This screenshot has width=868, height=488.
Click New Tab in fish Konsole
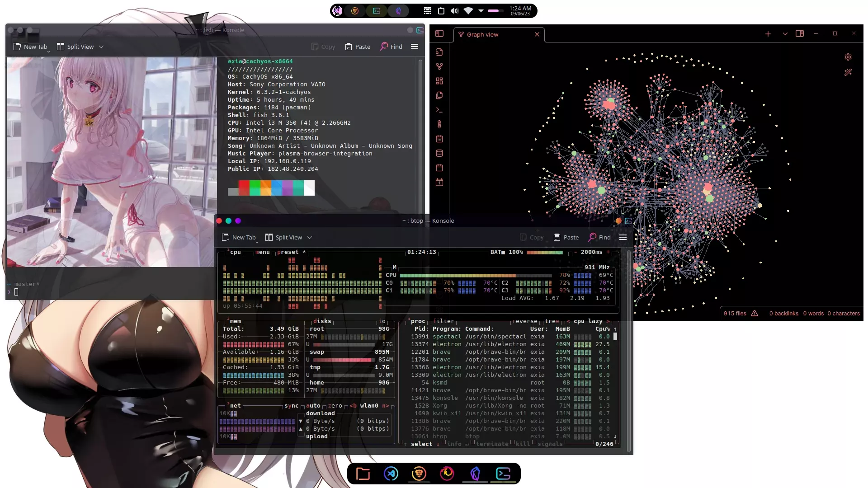click(30, 47)
